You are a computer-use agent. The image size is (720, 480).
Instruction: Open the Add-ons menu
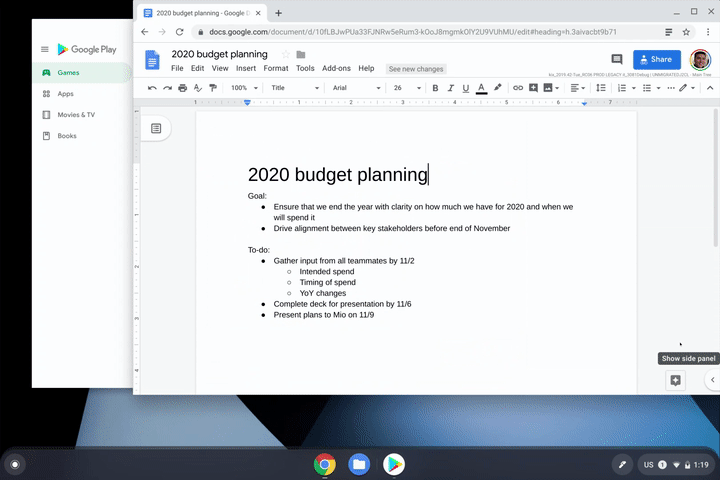pos(335,69)
